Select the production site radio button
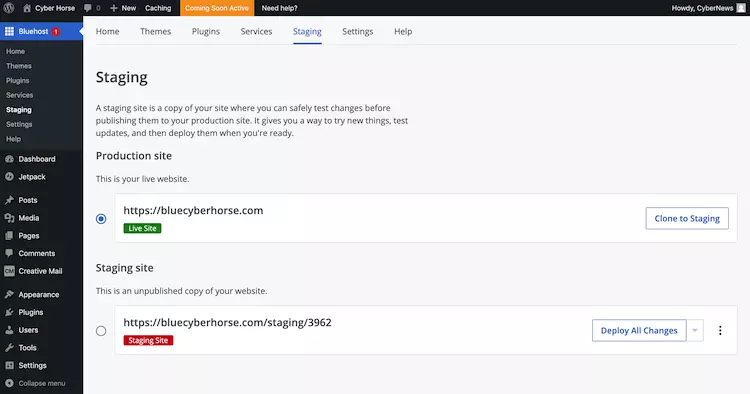Image resolution: width=750 pixels, height=394 pixels. click(x=101, y=219)
